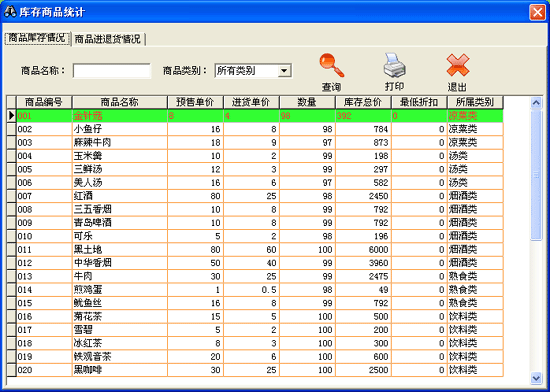The image size is (550, 392).
Task: Select the 红酒 cell
Action: [120, 196]
